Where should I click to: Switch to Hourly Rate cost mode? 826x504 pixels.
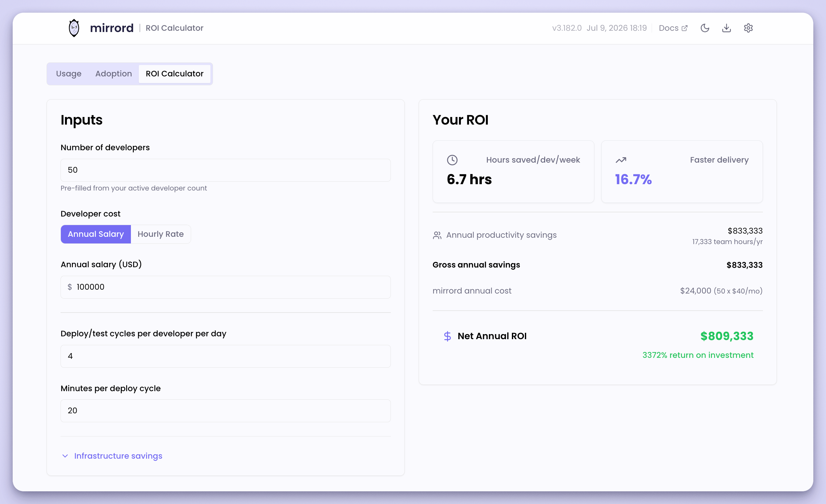[161, 234]
